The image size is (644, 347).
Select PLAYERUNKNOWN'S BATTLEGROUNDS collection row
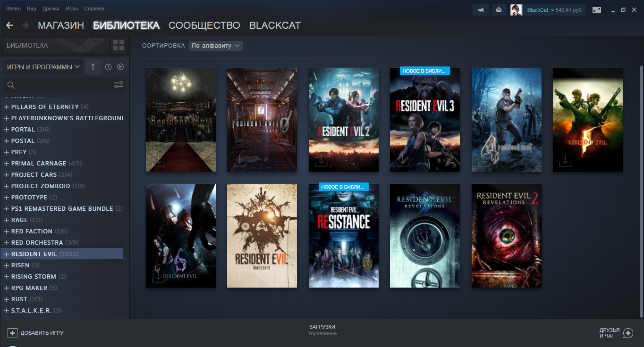click(62, 118)
